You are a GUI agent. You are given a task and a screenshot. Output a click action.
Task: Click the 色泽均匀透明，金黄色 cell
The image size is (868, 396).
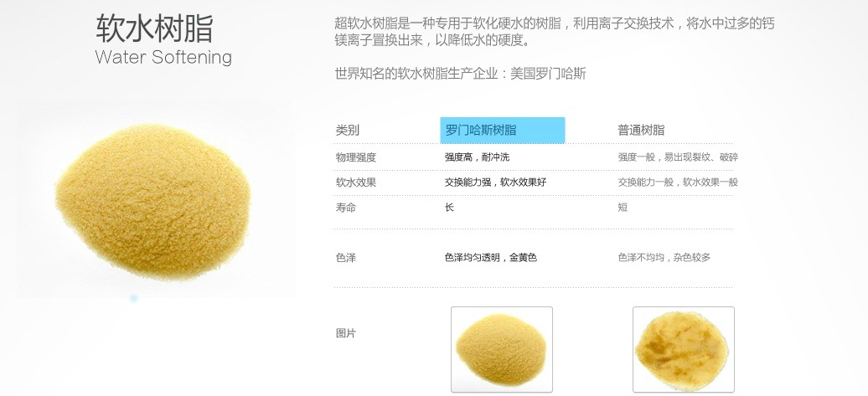coord(490,258)
